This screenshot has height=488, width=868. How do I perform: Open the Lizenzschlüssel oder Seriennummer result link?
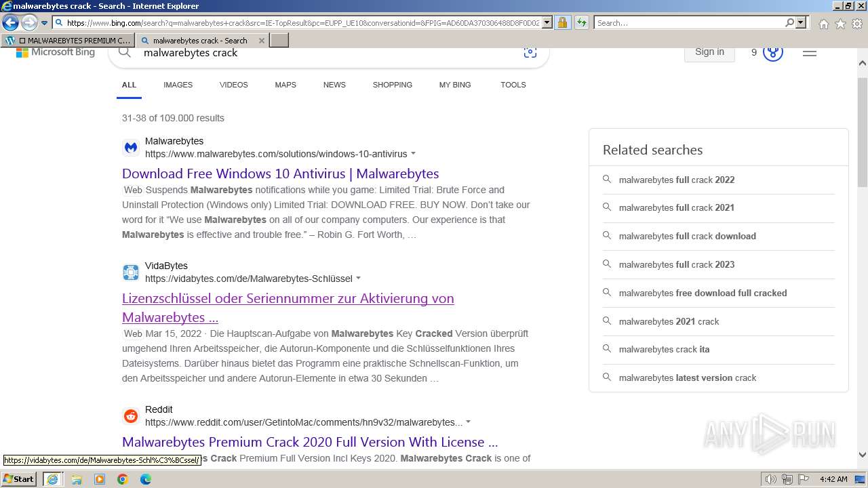288,308
